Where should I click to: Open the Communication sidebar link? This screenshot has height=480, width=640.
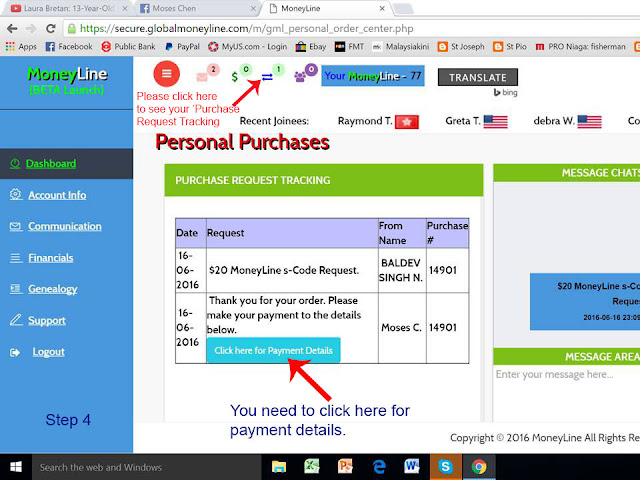[65, 226]
